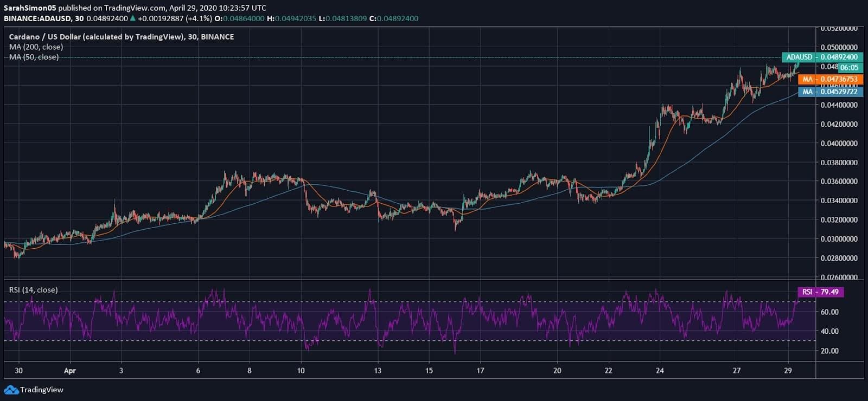Select the MA (50, close) indicator legend
Viewport: 868px width, 401px height.
tap(34, 57)
